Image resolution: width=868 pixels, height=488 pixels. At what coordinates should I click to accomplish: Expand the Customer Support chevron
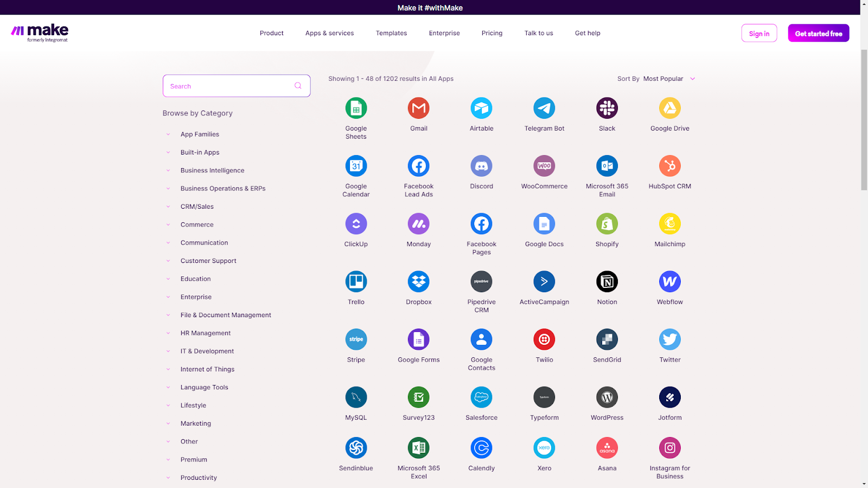click(168, 261)
